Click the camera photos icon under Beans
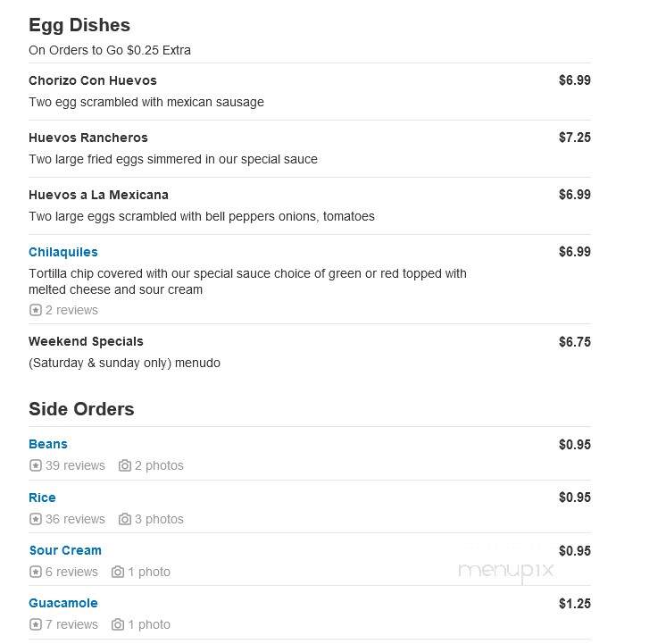This screenshot has height=644, width=666. pyautogui.click(x=125, y=465)
